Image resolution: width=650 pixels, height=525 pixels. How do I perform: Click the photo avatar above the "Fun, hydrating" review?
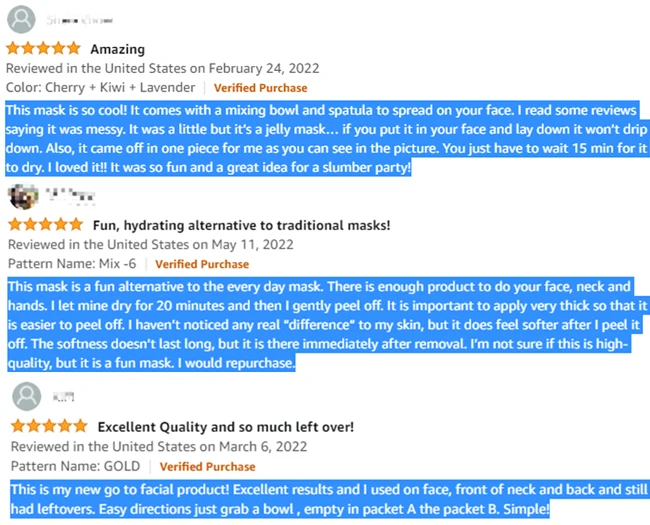[23, 195]
